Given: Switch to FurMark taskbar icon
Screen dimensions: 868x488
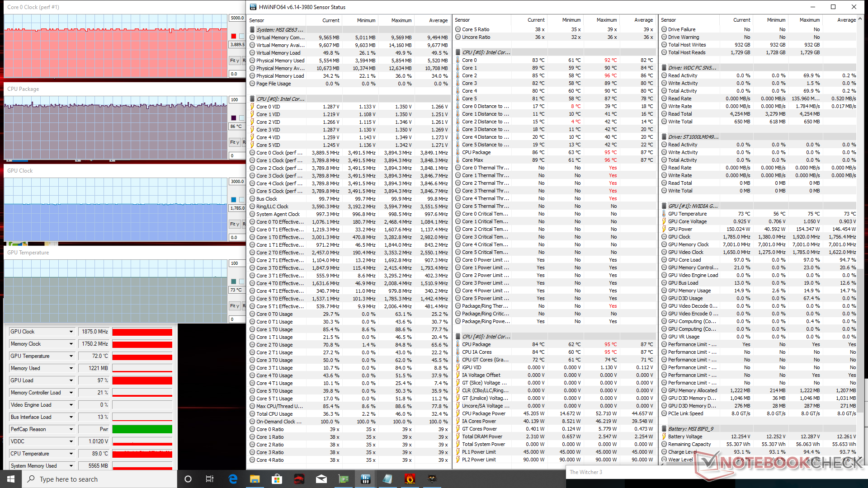Looking at the screenshot, I should [410, 479].
